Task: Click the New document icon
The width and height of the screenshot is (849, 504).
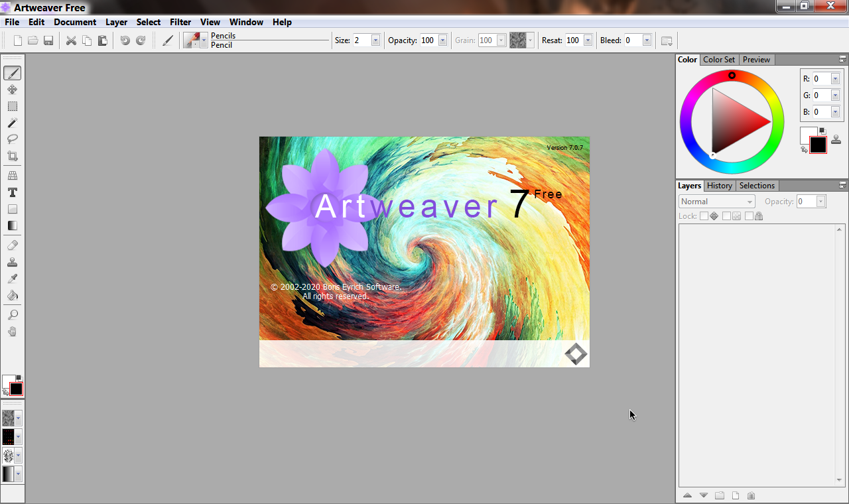Action: [x=18, y=40]
